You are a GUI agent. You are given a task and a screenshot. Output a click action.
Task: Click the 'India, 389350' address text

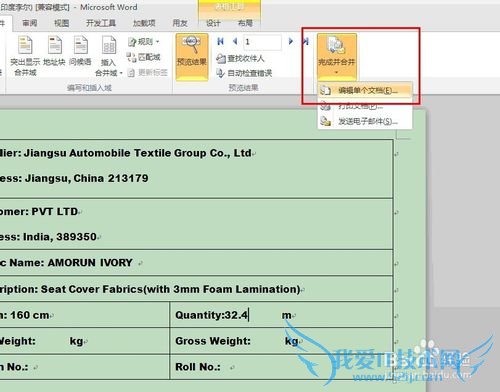(x=60, y=237)
